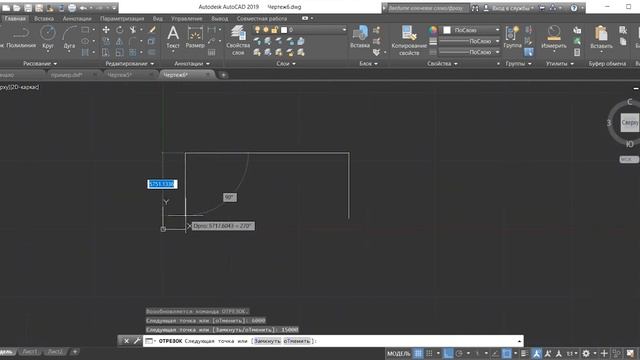This screenshot has height=360, width=640.
Task: Click the Группа (Group) icon
Action: point(512,37)
